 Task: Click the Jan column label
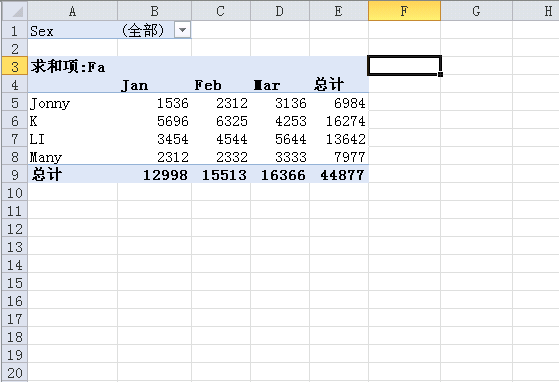154,84
